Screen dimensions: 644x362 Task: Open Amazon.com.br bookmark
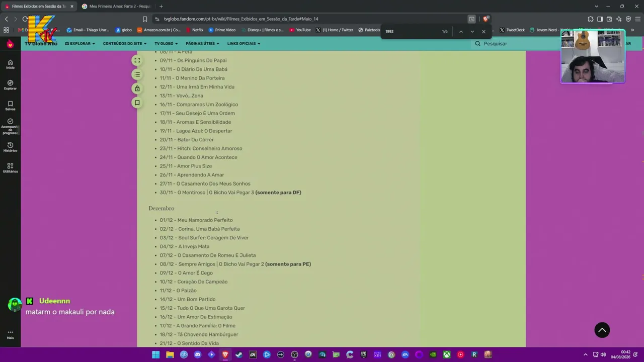(158, 30)
